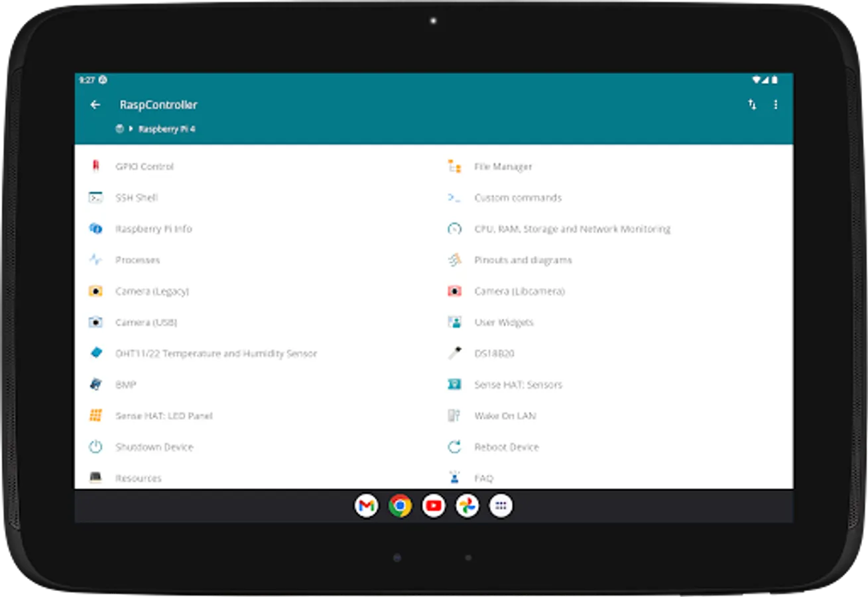Image resolution: width=868 pixels, height=597 pixels.
Task: Open Google Photos from the taskbar
Action: 467,506
